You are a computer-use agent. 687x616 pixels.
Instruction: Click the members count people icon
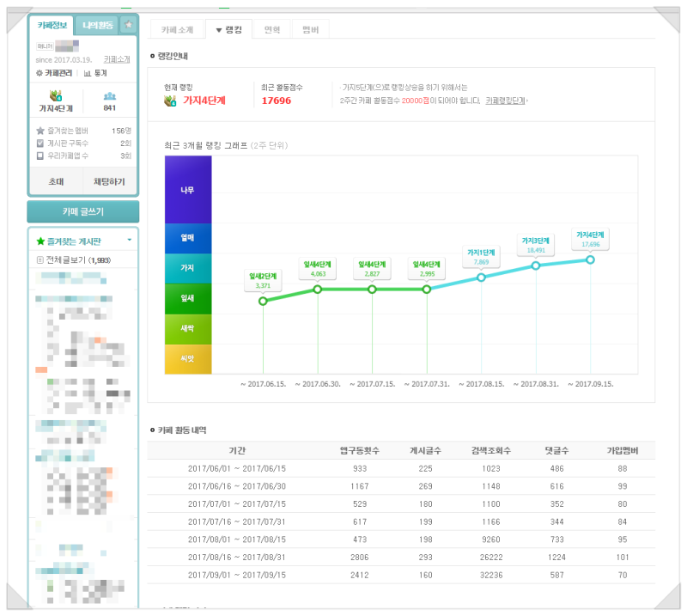pos(110,96)
